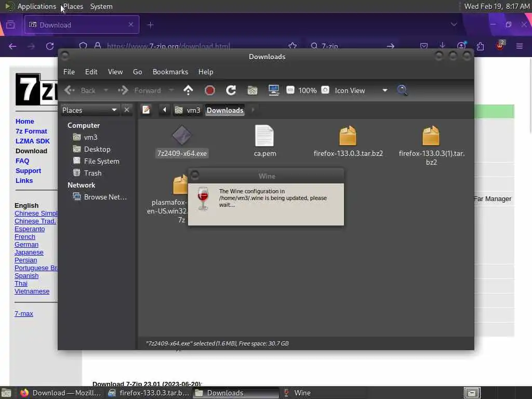
Task: Open the View menu
Action: click(x=115, y=72)
